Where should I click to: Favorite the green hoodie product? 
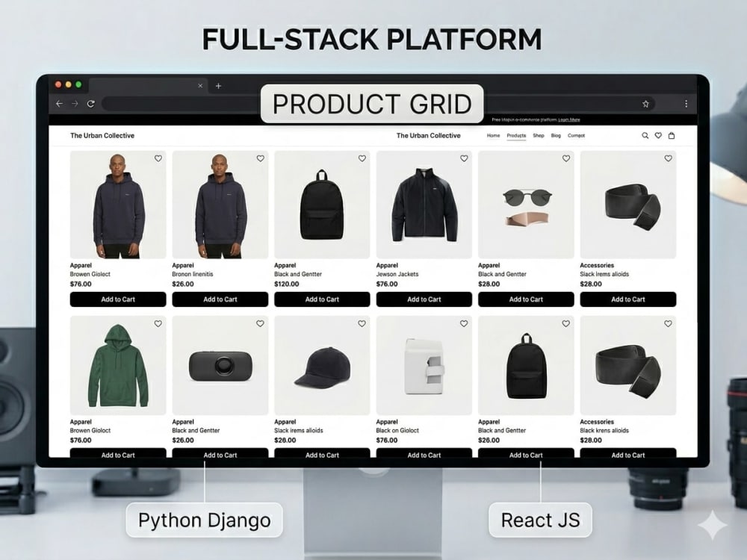158,324
